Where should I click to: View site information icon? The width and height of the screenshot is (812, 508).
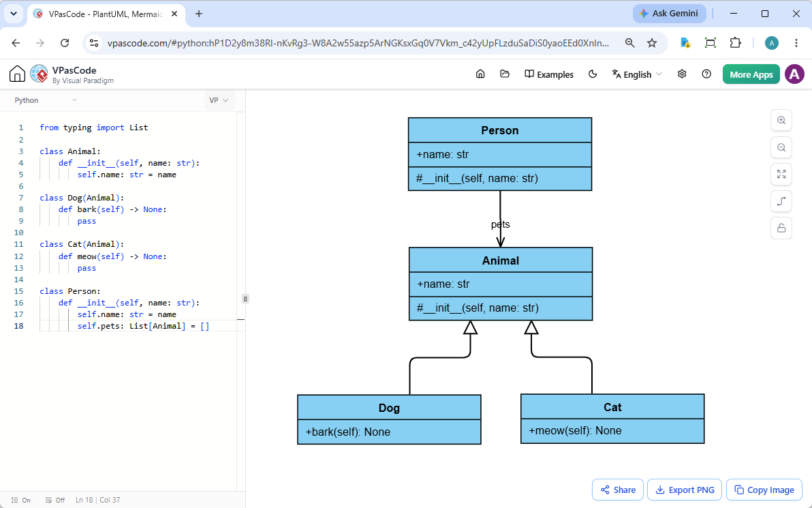94,43
